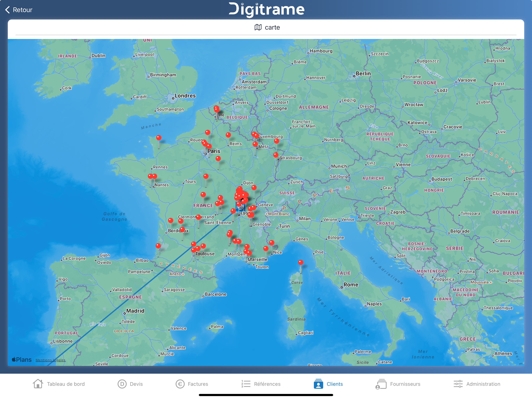The height and width of the screenshot is (399, 532).
Task: Click the Retour back button text
Action: tap(22, 10)
